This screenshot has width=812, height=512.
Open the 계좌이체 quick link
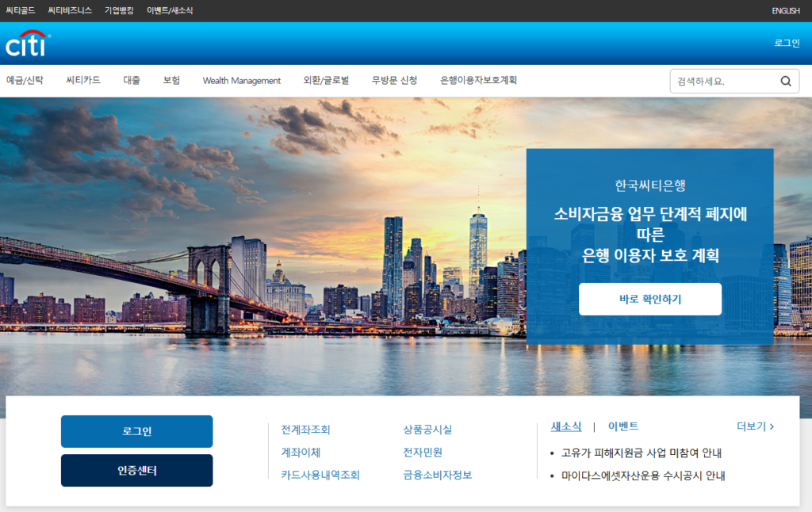pos(301,453)
